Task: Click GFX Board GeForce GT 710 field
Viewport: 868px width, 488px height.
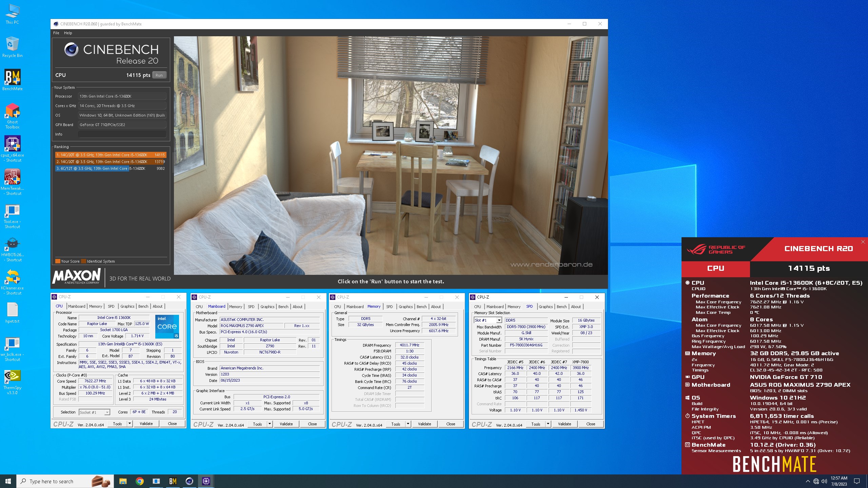Action: (x=122, y=125)
